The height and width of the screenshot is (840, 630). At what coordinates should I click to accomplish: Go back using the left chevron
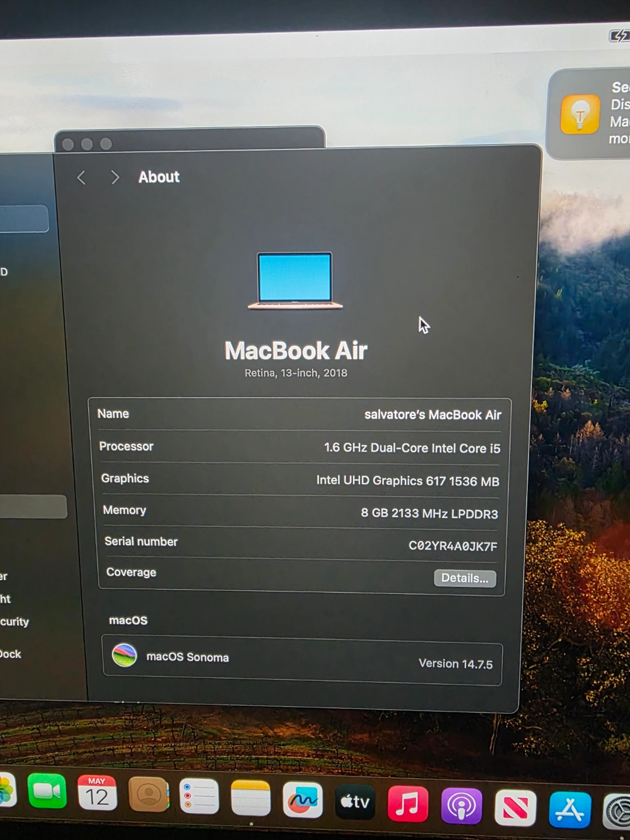pyautogui.click(x=82, y=177)
